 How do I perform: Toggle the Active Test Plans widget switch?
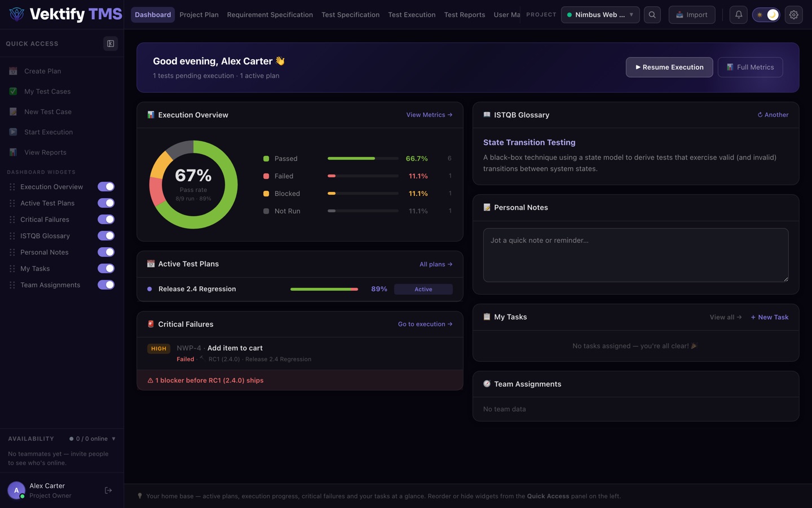pos(106,203)
